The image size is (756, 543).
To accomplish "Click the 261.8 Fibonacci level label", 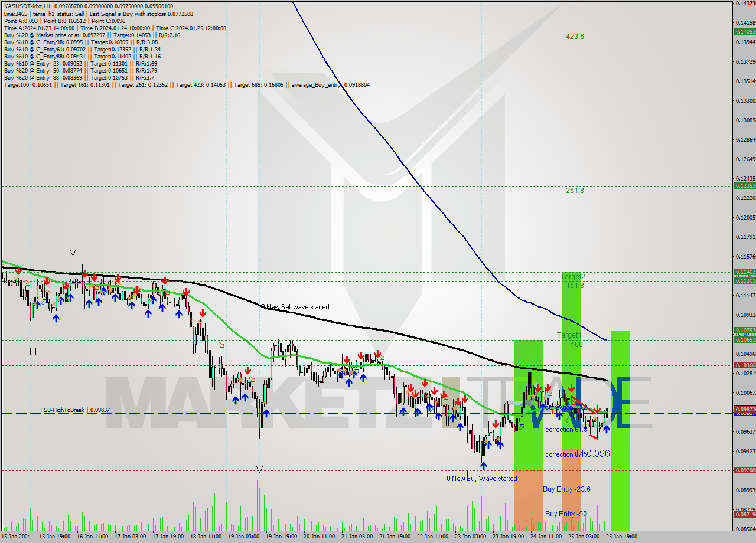I will coord(575,190).
